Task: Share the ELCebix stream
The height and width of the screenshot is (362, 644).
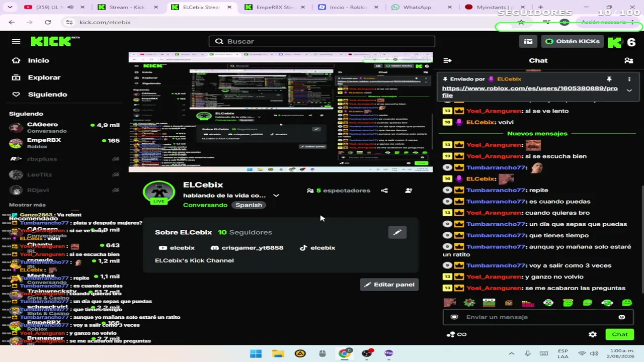Action: (x=384, y=191)
